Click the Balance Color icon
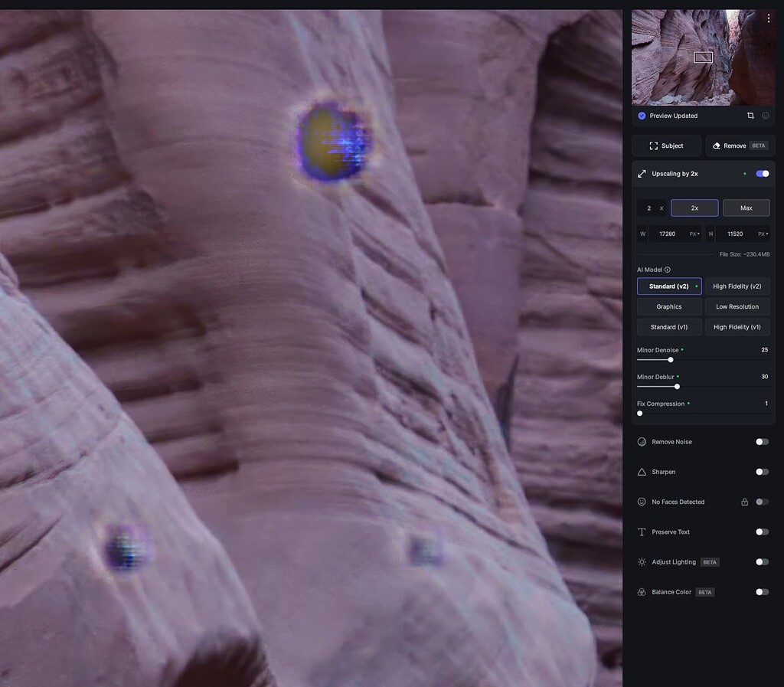 click(642, 592)
